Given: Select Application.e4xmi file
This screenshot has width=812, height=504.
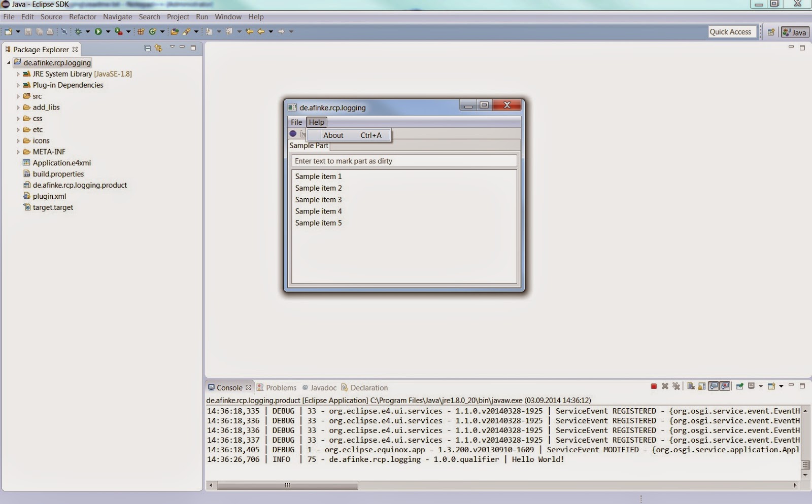Looking at the screenshot, I should coord(57,163).
